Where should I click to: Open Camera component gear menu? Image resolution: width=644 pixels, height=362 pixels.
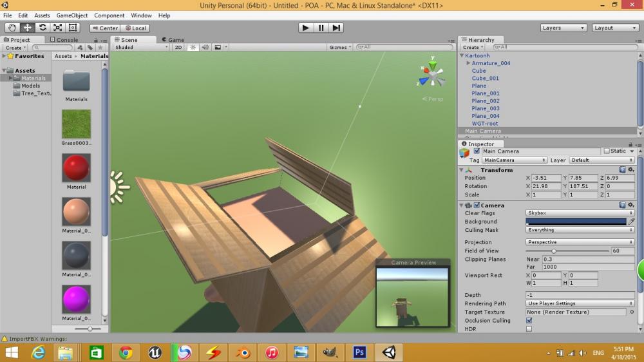(x=631, y=205)
